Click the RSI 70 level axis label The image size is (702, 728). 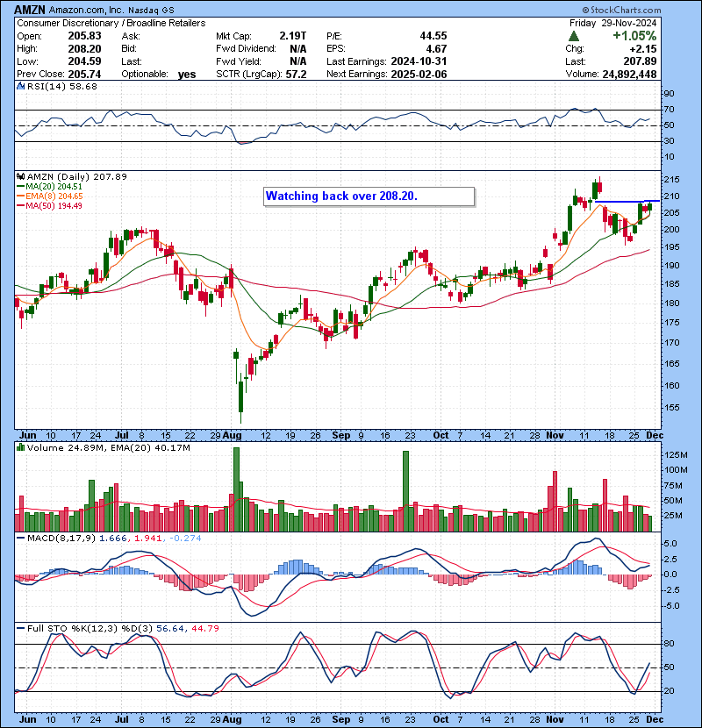[x=669, y=110]
